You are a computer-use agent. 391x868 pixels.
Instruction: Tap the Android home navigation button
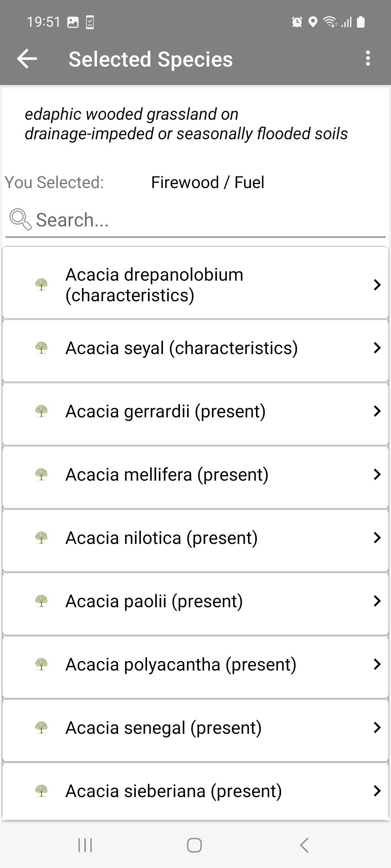(194, 845)
